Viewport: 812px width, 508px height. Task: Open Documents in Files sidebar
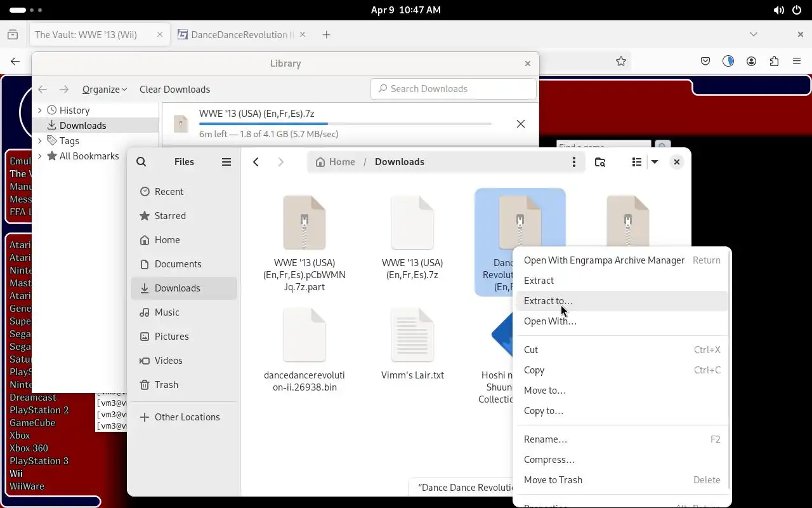184,264
